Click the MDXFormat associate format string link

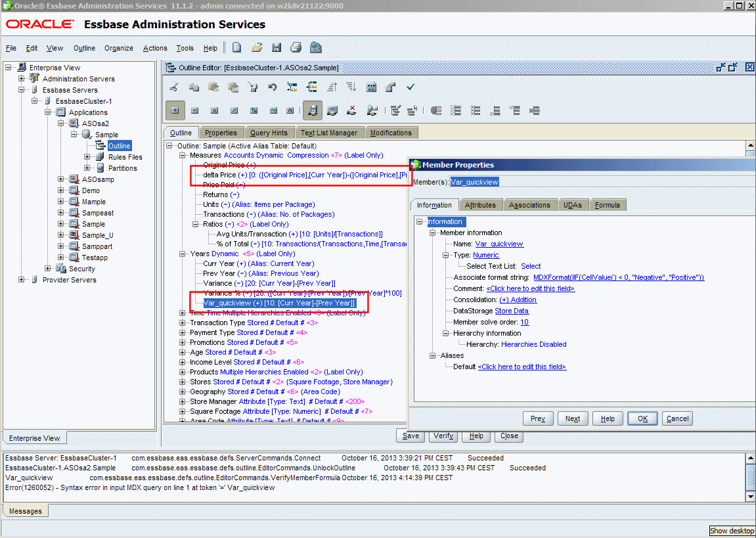click(x=619, y=277)
